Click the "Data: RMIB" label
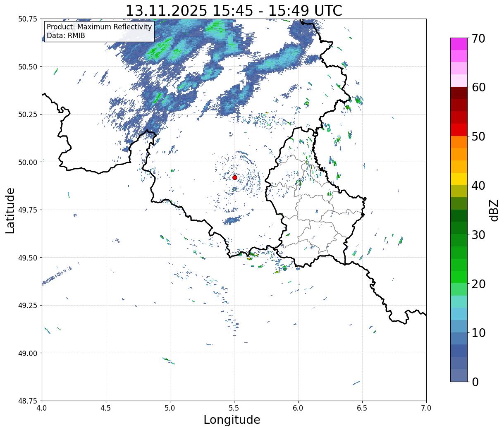The height and width of the screenshot is (430, 504). coord(66,36)
